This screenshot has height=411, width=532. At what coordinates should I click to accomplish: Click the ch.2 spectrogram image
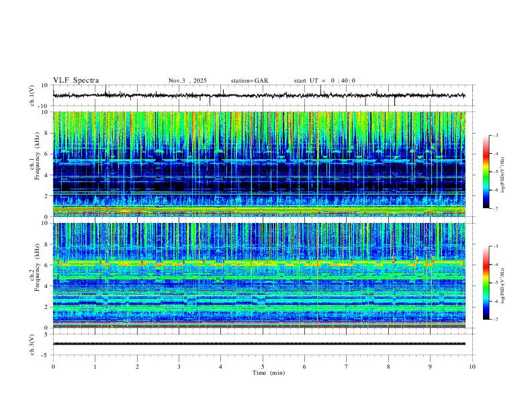tap(259, 275)
